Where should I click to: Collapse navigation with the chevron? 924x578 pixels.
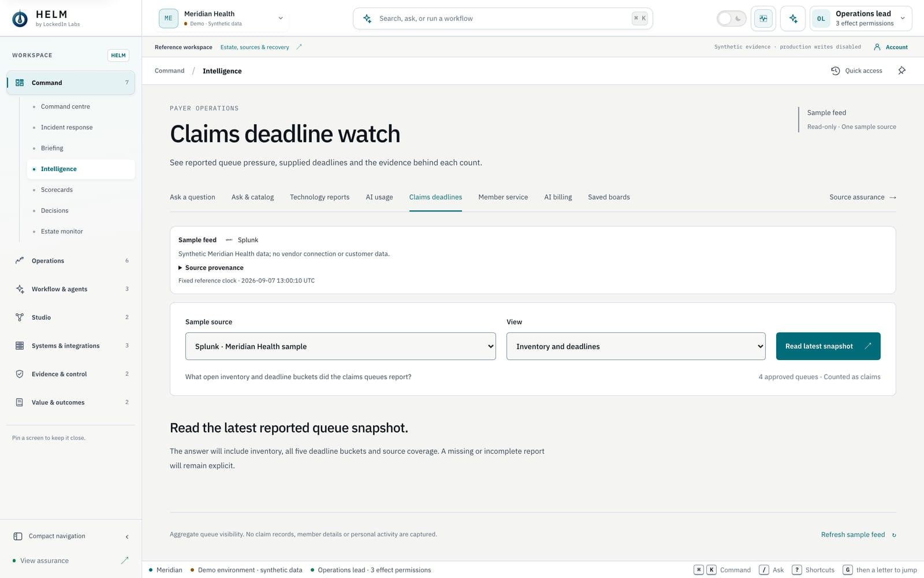tap(127, 536)
